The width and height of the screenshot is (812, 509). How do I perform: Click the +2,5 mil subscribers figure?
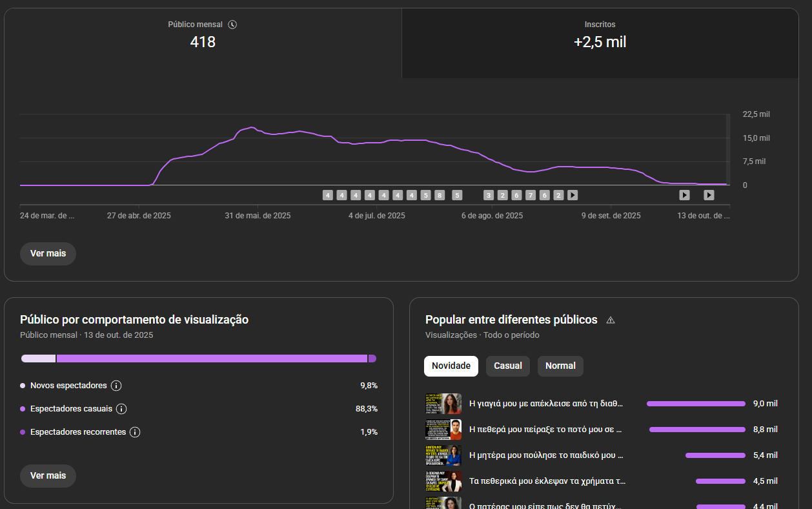(600, 43)
